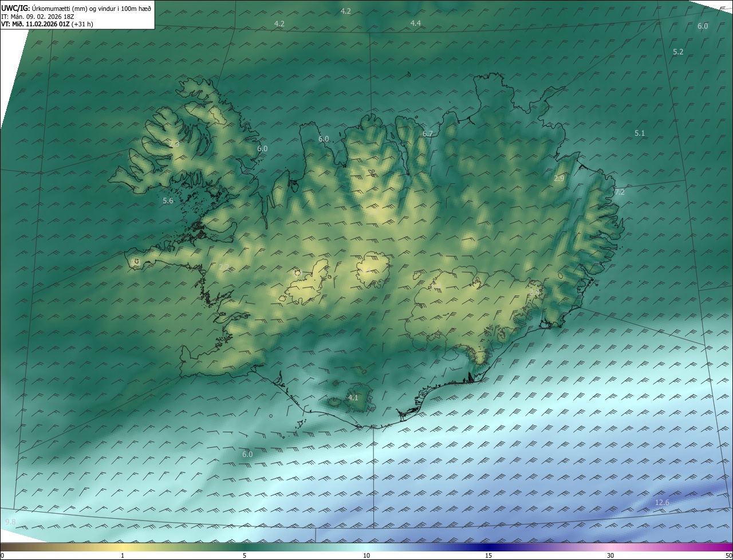Viewport: 733px width, 560px height.
Task: Select the VT valid time line
Action: click(x=47, y=24)
